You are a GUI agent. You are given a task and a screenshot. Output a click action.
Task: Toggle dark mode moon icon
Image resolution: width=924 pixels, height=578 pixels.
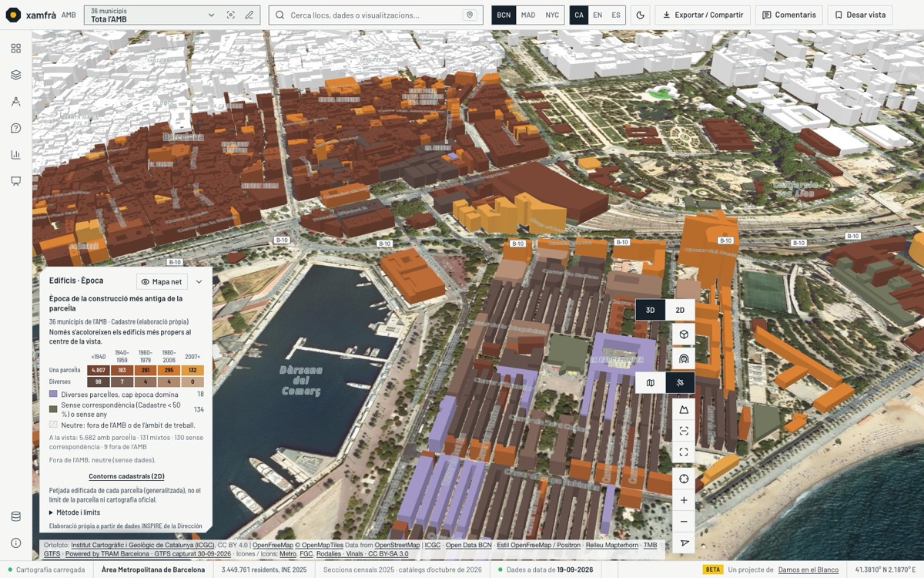[641, 15]
